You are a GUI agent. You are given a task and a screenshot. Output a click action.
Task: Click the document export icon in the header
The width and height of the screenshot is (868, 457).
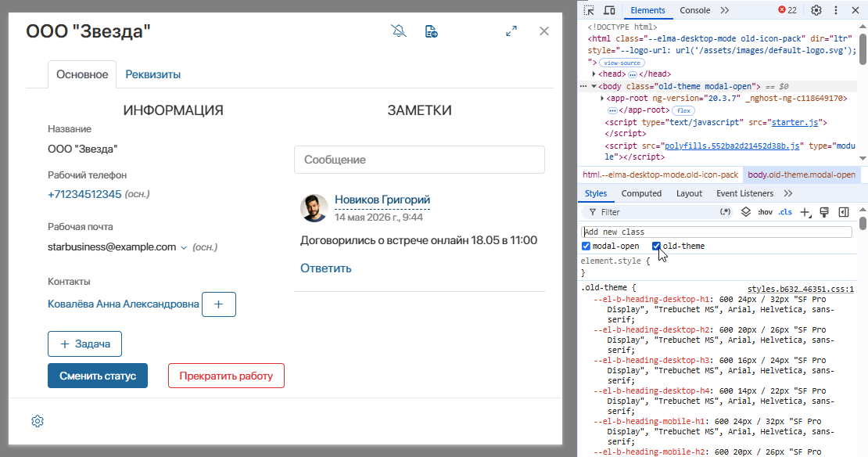[431, 31]
